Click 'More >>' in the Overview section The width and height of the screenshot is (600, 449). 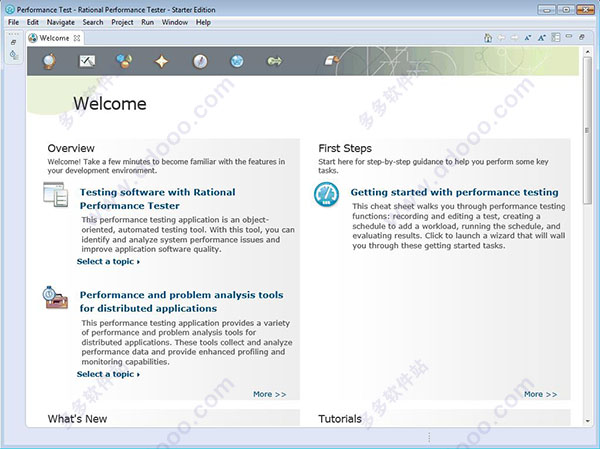coord(269,394)
